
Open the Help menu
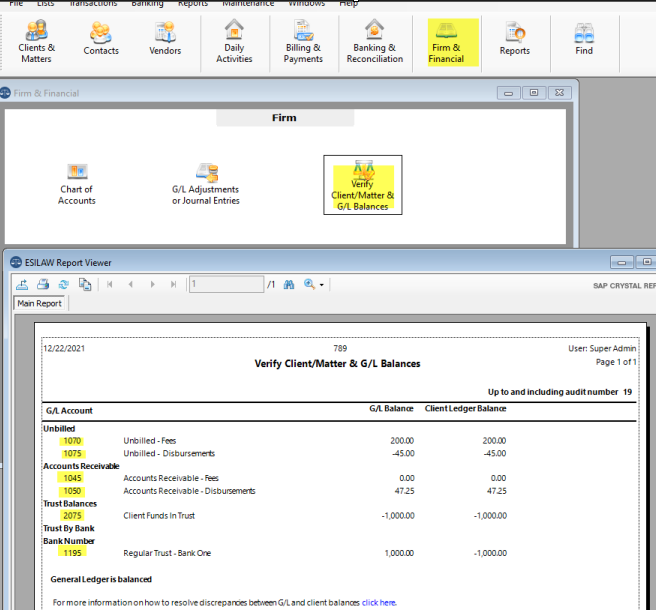click(x=348, y=3)
